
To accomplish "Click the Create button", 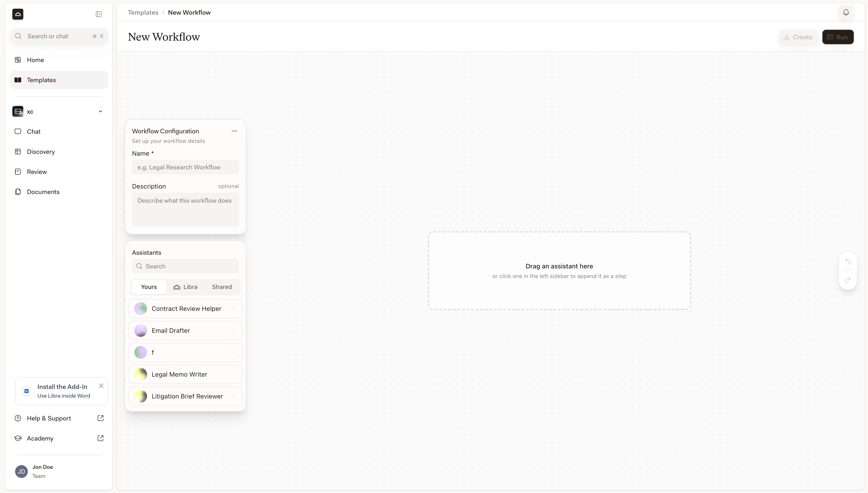I will point(798,37).
